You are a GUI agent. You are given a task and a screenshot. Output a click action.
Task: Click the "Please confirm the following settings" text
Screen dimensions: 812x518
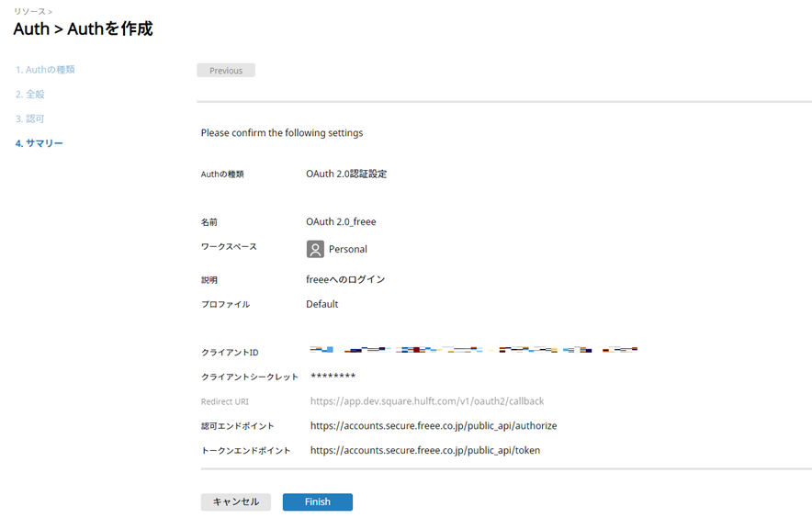[x=282, y=133]
